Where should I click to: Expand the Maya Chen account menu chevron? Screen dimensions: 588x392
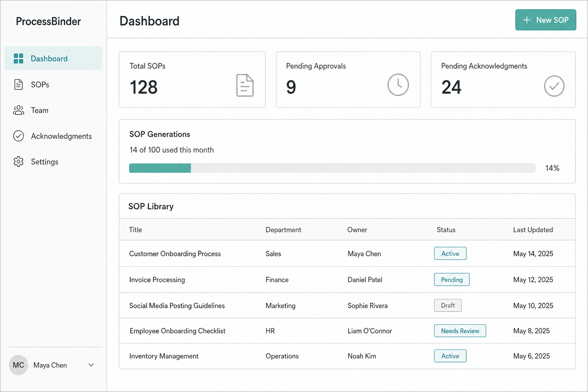[x=91, y=365]
